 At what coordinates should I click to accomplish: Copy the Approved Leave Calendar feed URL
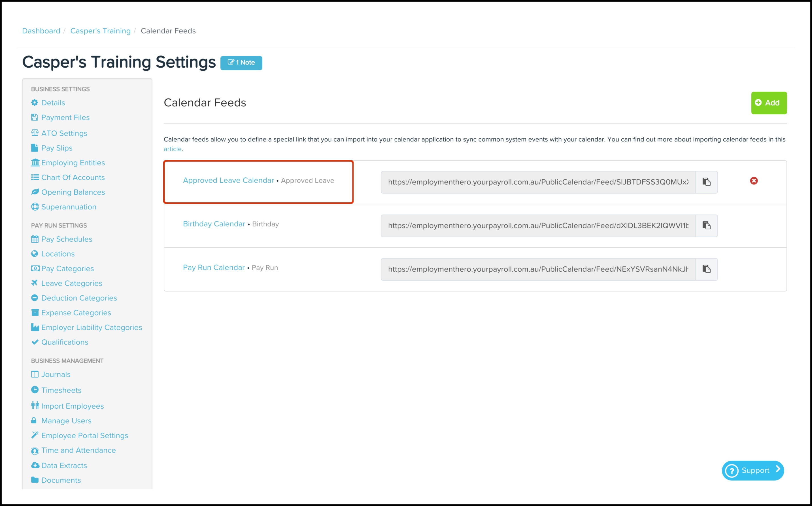click(x=706, y=182)
